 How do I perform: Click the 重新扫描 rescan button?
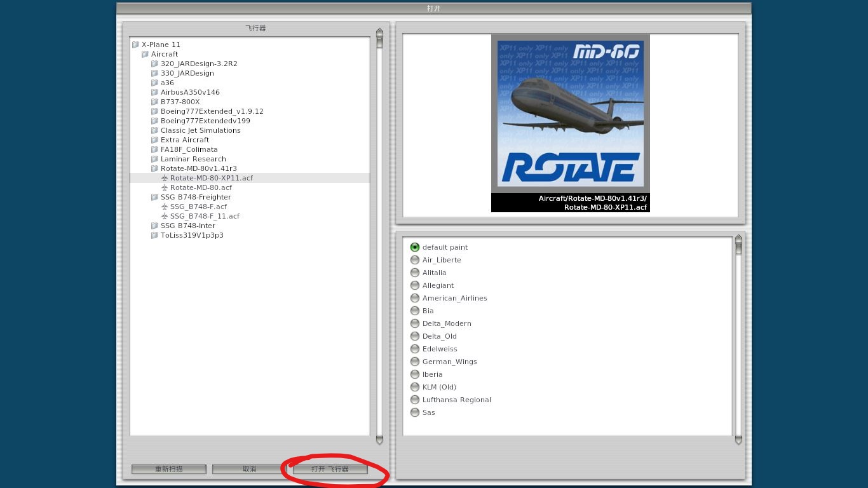point(169,469)
